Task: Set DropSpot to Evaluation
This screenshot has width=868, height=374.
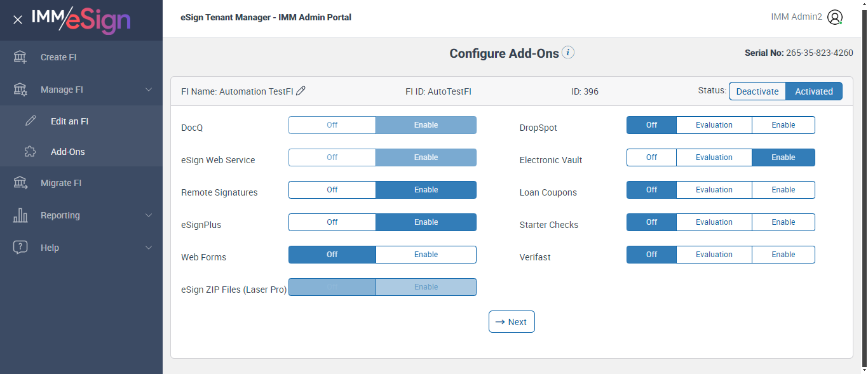Action: pos(714,125)
